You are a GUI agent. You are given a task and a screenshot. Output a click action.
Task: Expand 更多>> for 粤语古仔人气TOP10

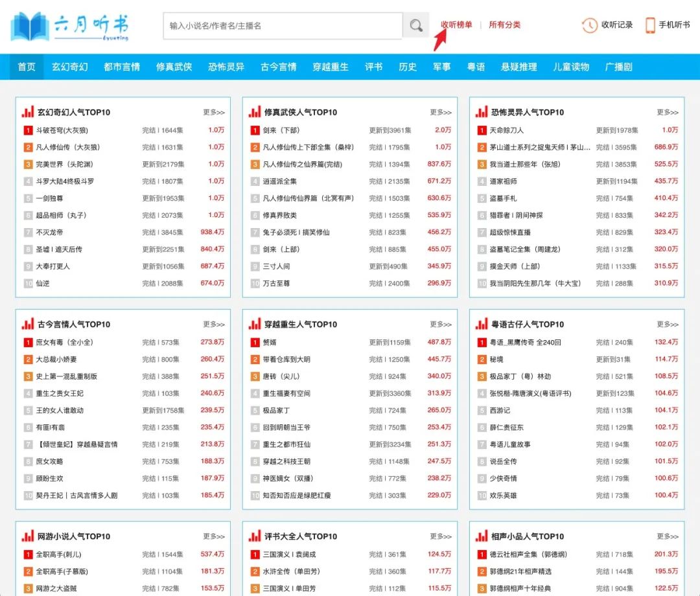pos(668,325)
